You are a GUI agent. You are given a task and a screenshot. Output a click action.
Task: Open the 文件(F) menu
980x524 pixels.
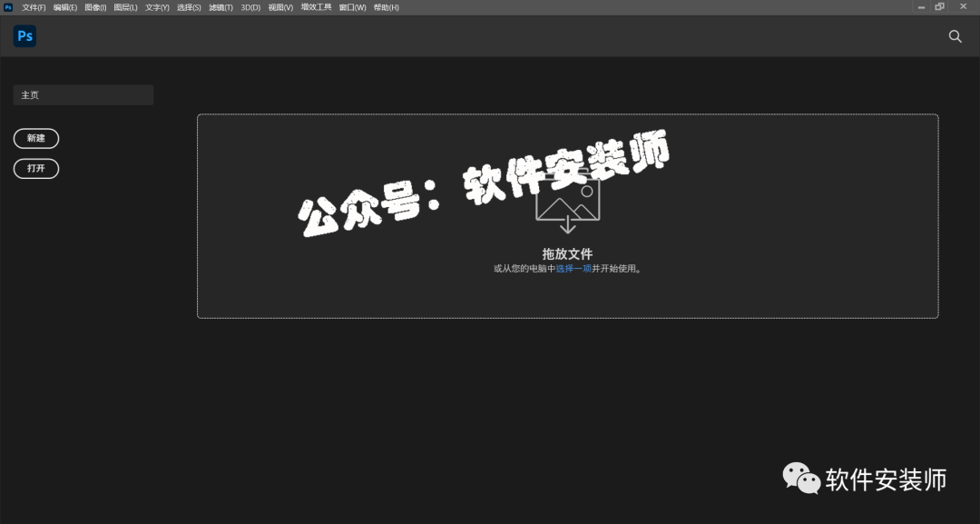pos(34,7)
